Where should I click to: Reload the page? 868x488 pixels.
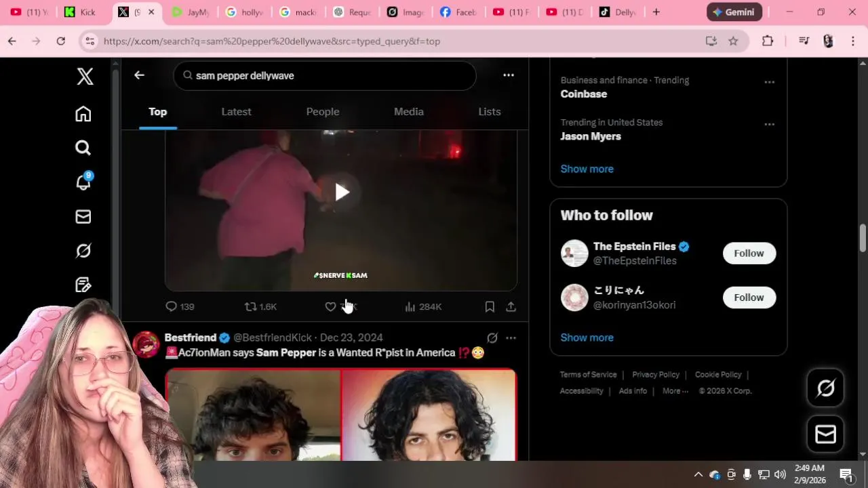(61, 41)
